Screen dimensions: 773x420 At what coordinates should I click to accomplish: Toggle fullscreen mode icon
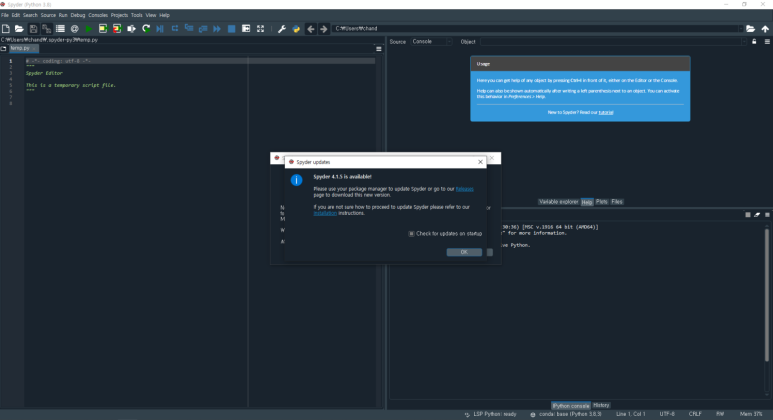[260, 29]
